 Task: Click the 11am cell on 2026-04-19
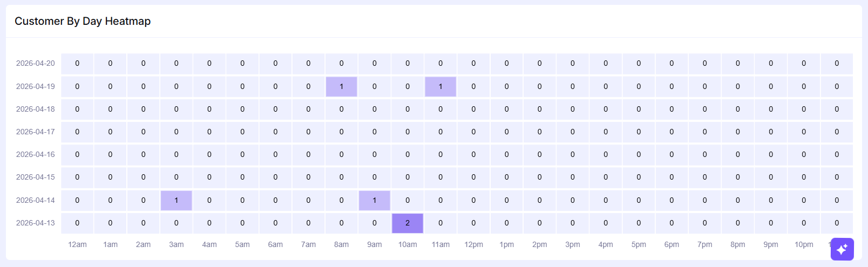[x=440, y=87]
